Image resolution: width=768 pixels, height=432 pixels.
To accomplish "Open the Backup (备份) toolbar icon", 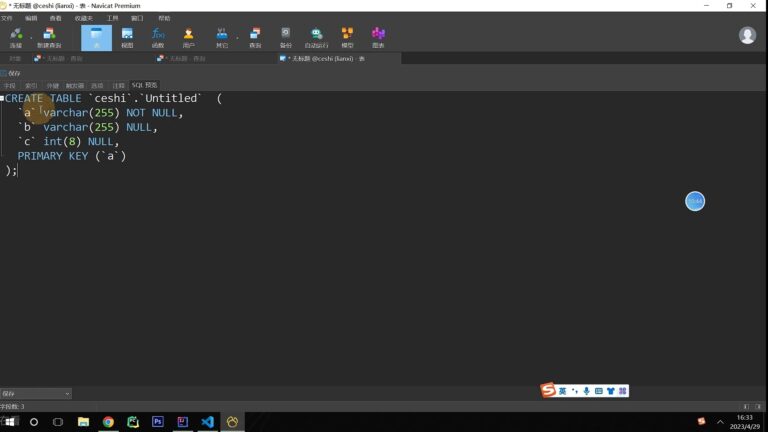I will click(286, 38).
